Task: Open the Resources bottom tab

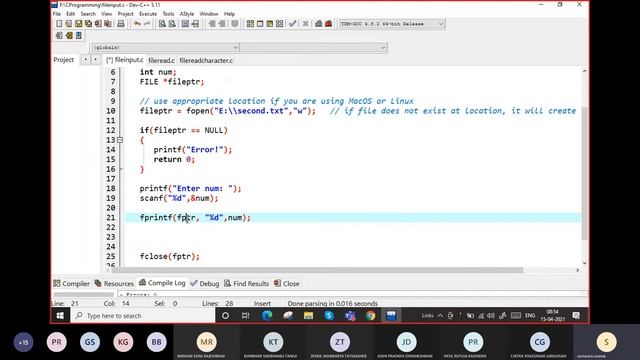Action: (114, 283)
